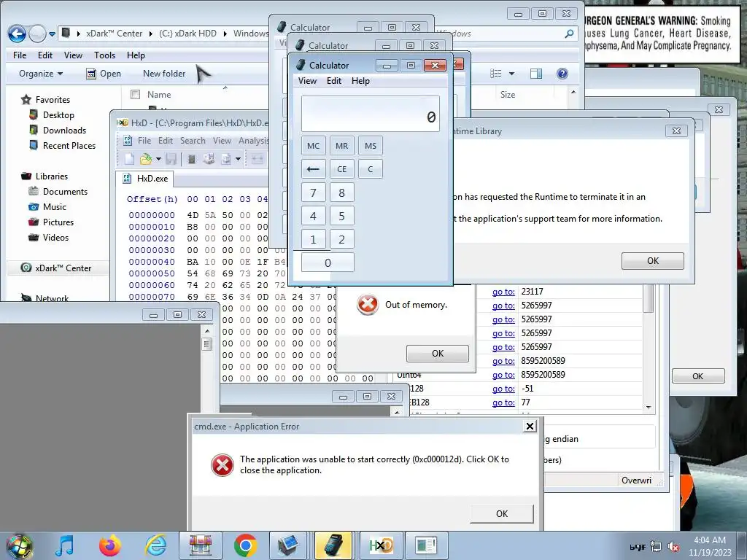Click the HxD New file toolbar icon
Viewport: 747px width, 560px height.
129,159
